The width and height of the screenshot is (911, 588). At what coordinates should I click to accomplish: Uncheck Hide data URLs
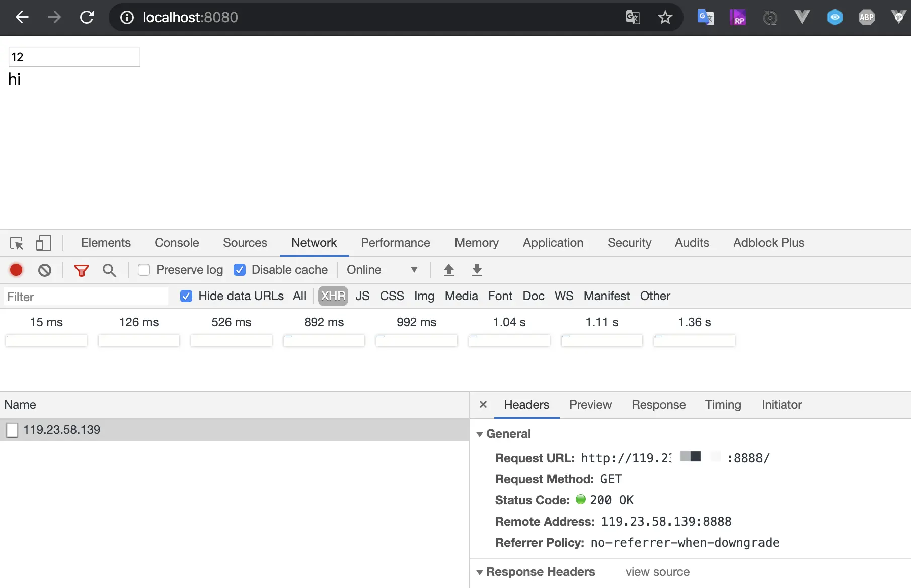point(186,296)
